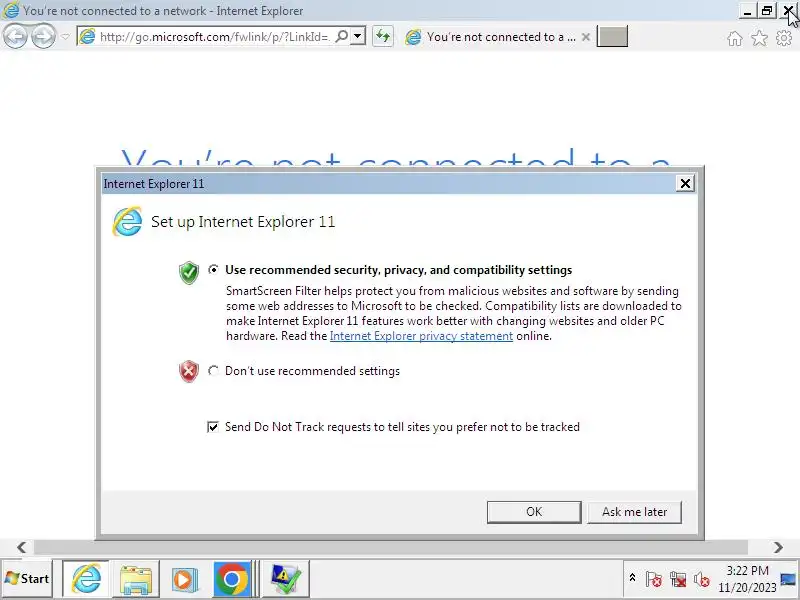Show hidden system tray icons
The image size is (800, 600).
click(x=632, y=578)
